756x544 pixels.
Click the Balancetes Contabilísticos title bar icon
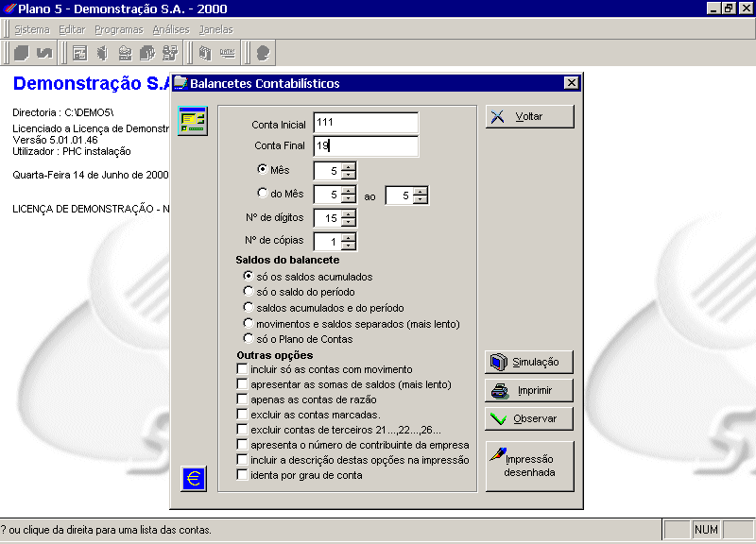[x=180, y=83]
